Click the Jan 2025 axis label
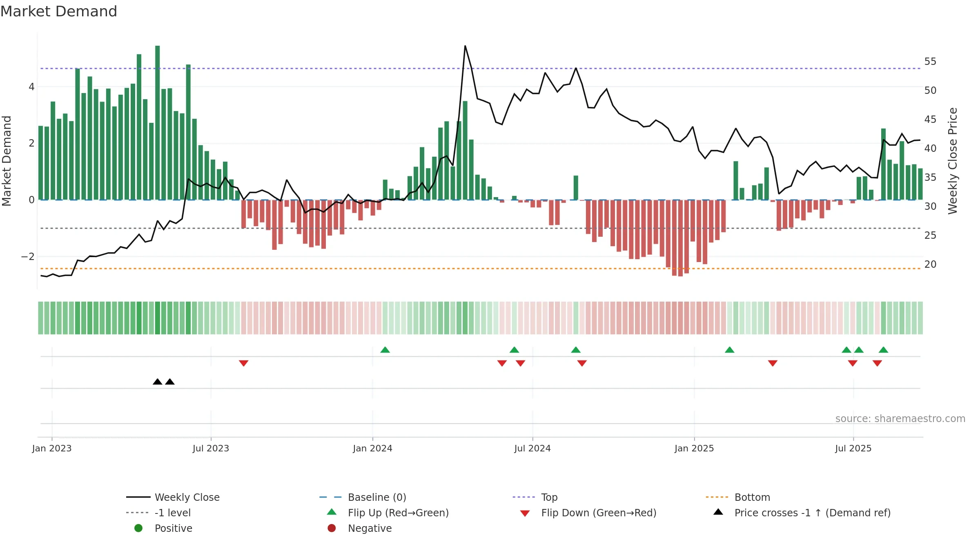980x551 pixels. [x=694, y=449]
